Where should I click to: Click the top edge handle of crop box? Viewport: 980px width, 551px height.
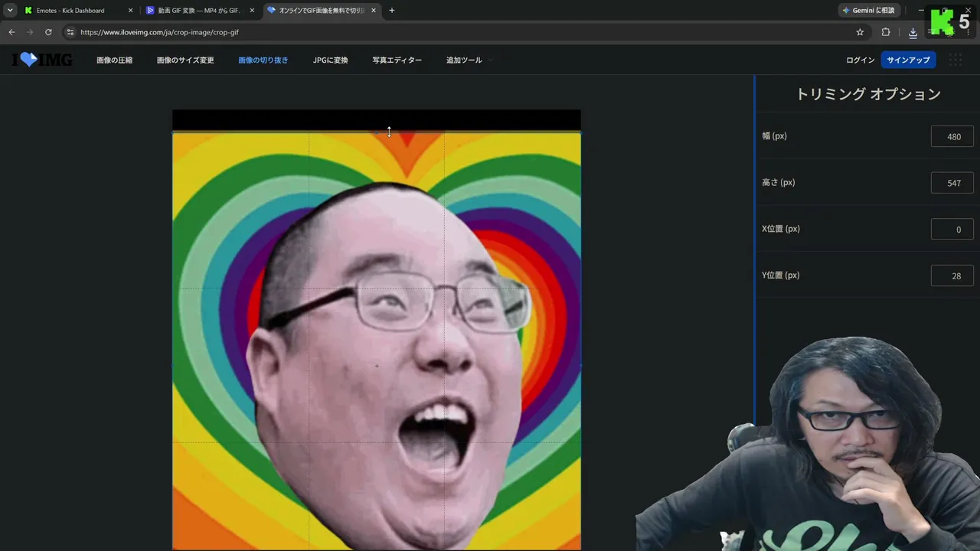coord(377,132)
